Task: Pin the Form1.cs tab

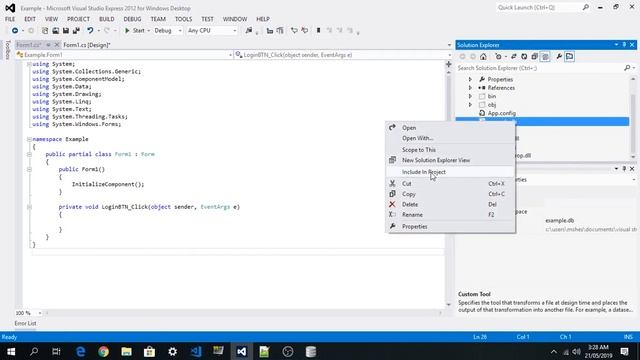Action: [48, 45]
